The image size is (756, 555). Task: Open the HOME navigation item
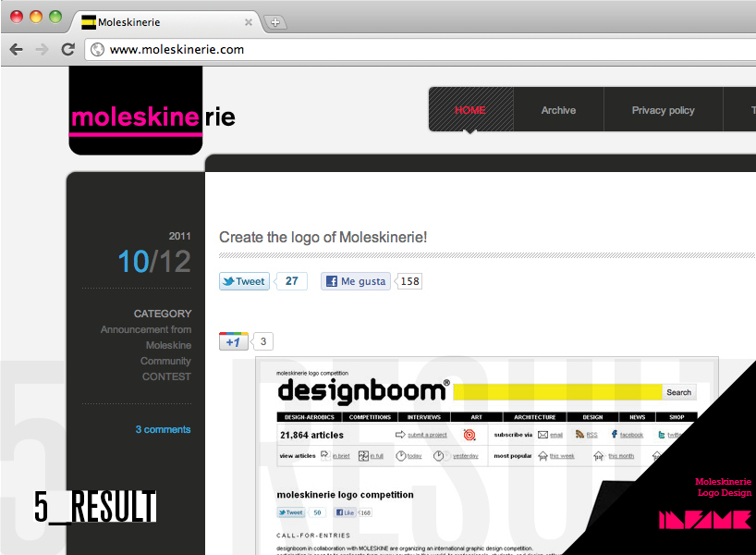[469, 110]
